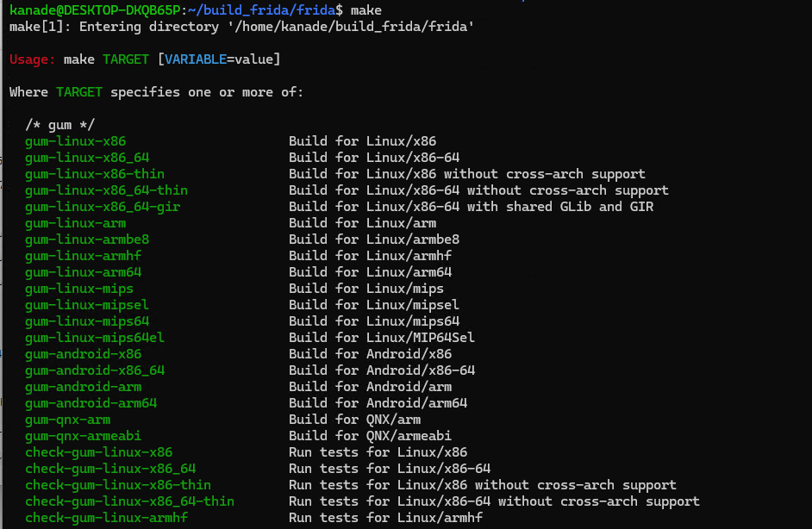Viewport: 812px width, 529px height.
Task: Click the red Usage: label
Action: [32, 59]
